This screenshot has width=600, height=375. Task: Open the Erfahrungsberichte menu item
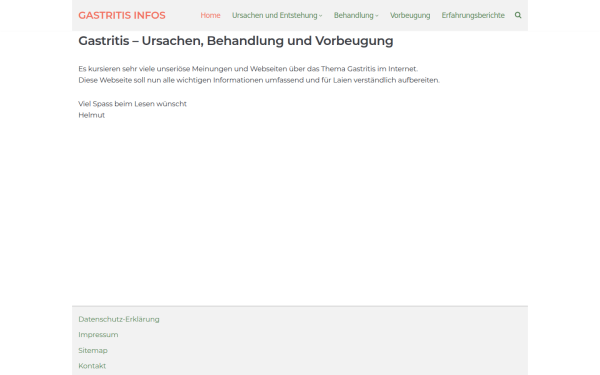[x=473, y=15]
